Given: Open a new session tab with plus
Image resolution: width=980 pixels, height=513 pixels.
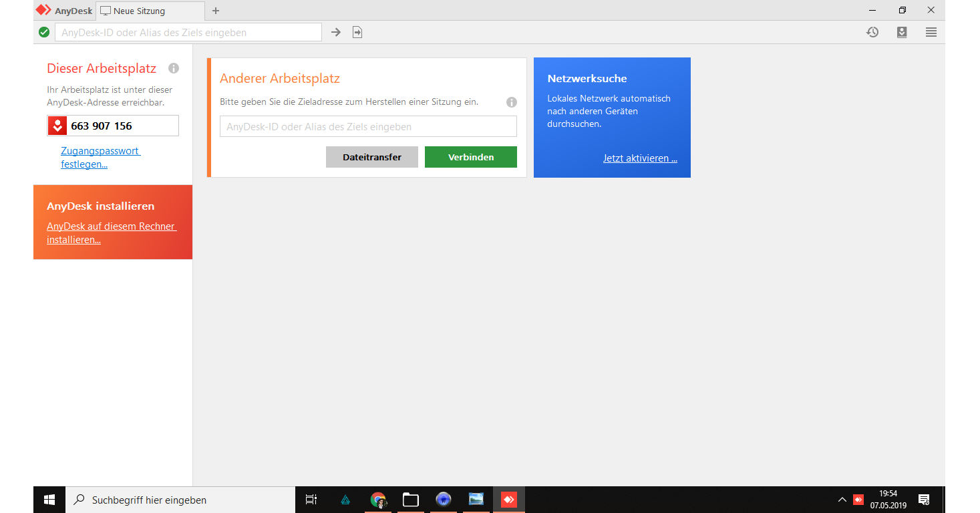Looking at the screenshot, I should click(x=215, y=11).
